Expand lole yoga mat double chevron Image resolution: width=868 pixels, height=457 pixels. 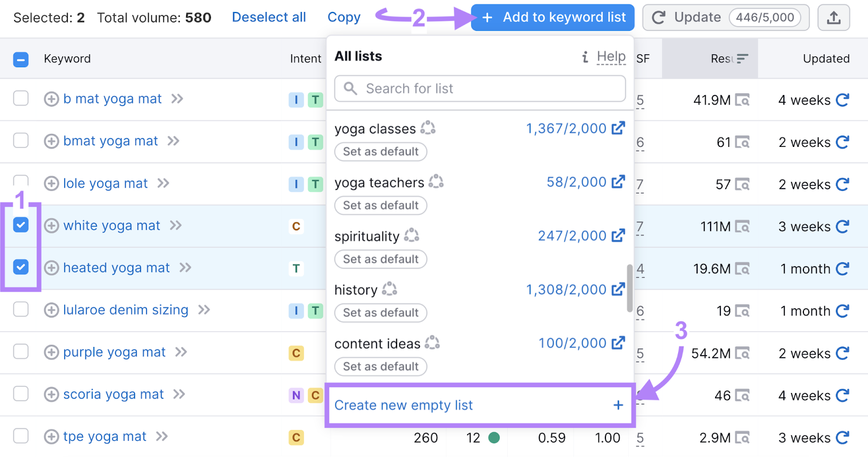point(163,183)
